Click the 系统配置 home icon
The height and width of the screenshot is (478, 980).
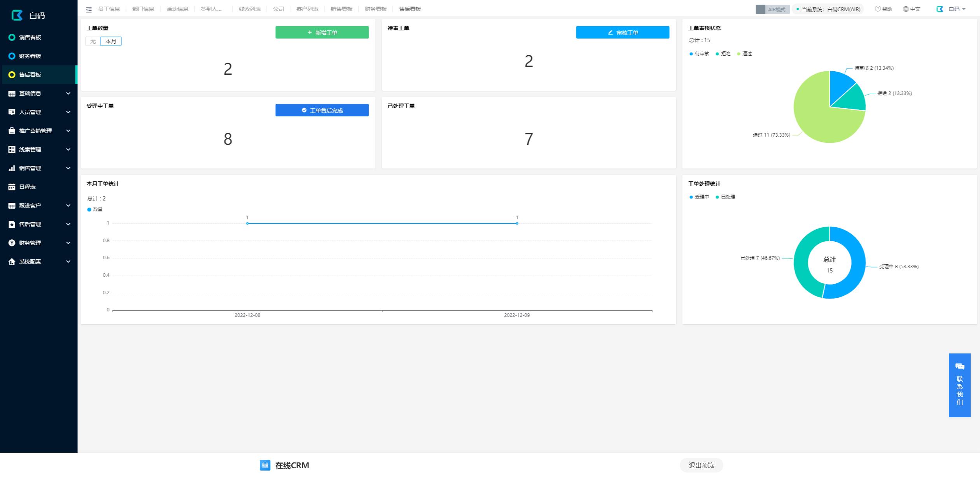click(x=12, y=262)
